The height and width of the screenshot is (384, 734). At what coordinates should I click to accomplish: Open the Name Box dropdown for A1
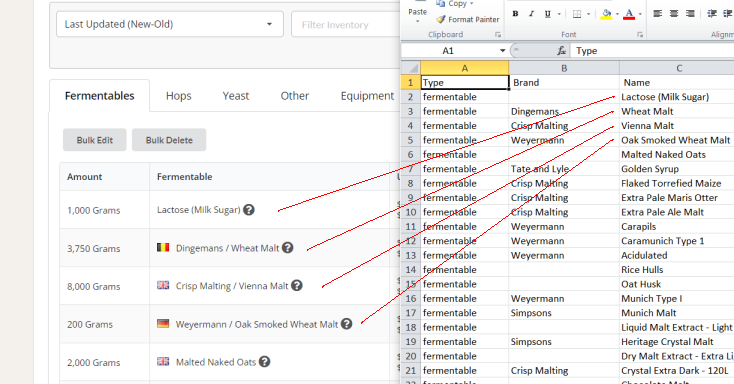point(502,51)
